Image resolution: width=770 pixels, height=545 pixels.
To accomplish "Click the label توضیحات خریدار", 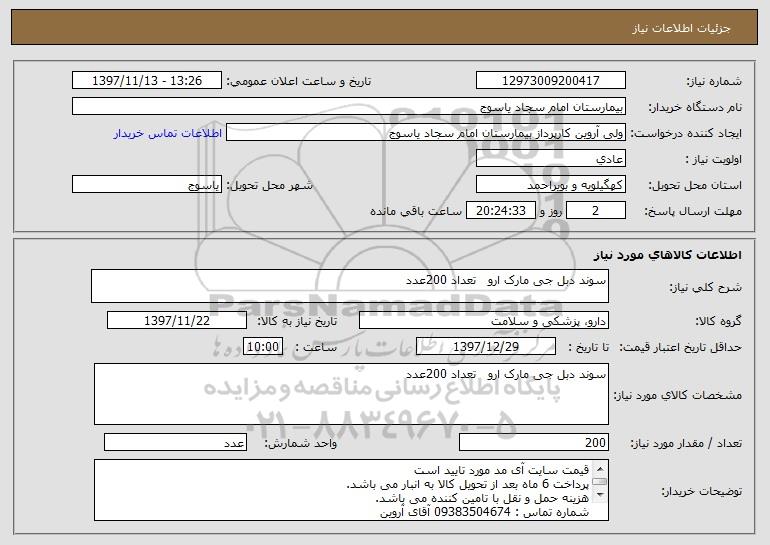I will 701,491.
